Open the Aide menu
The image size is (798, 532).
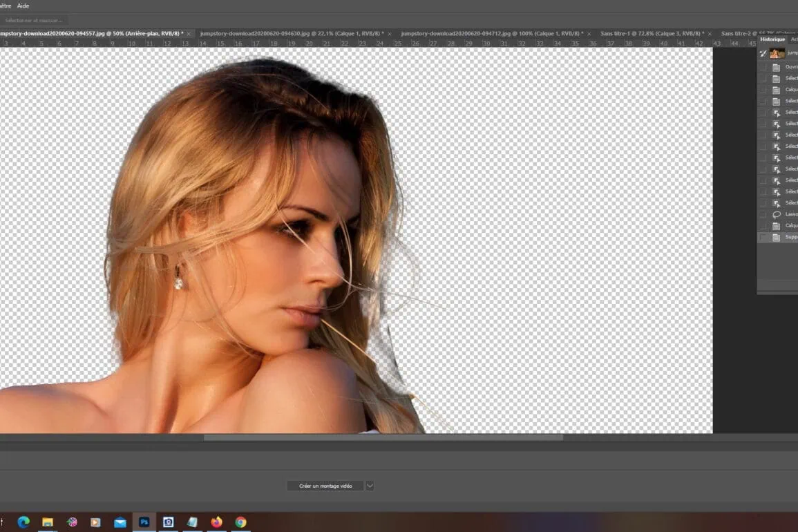pyautogui.click(x=23, y=6)
